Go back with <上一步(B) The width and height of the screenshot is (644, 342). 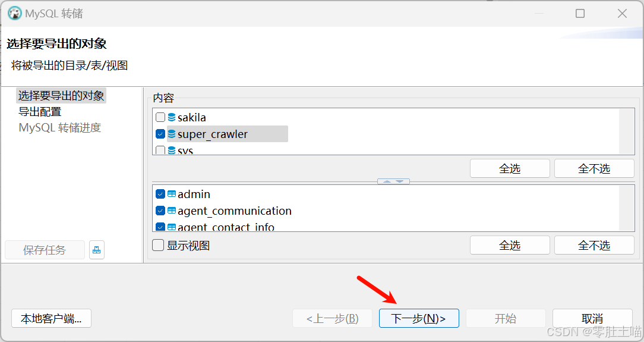tap(332, 319)
